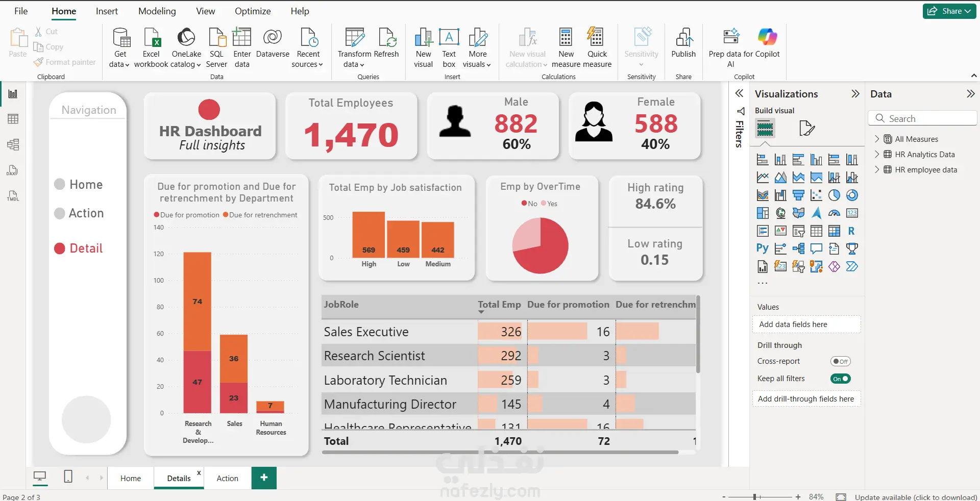
Task: Click zoom in plus button
Action: coord(798,496)
